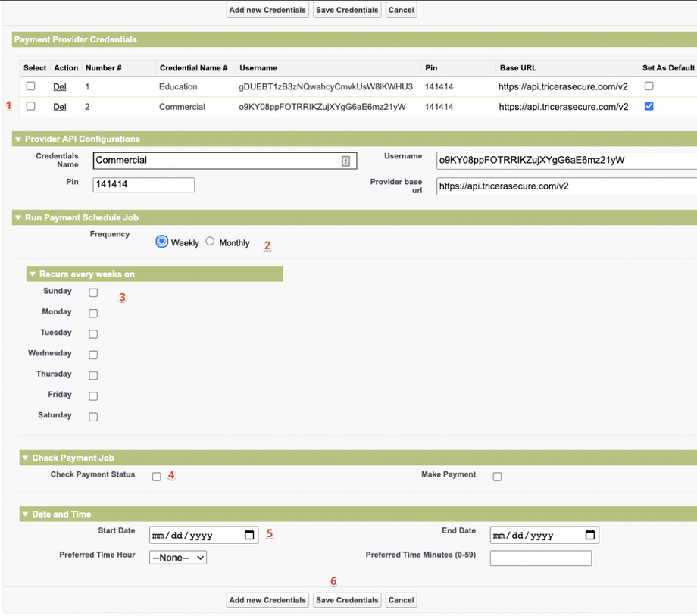Open the End Date calendar picker icon
This screenshot has height=616, width=697.
point(590,535)
